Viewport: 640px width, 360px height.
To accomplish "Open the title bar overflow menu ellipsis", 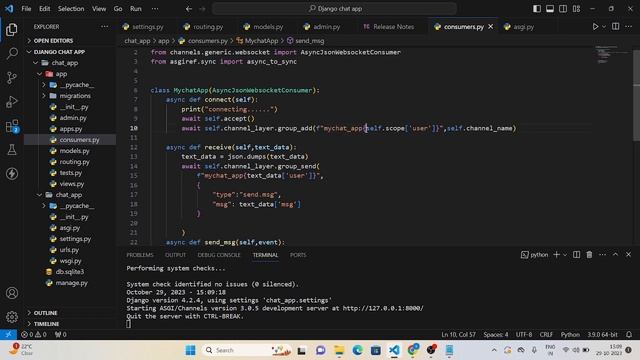I will pyautogui.click(x=155, y=9).
